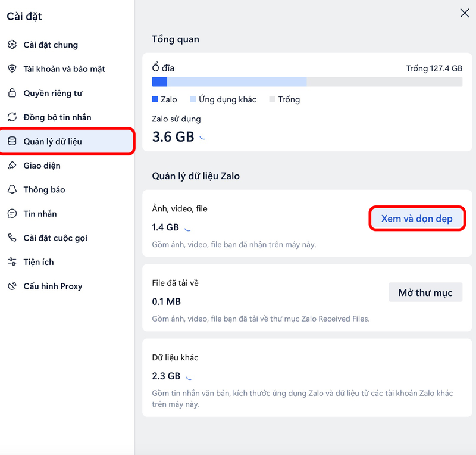Click the Ảnh, video, file label

180,209
